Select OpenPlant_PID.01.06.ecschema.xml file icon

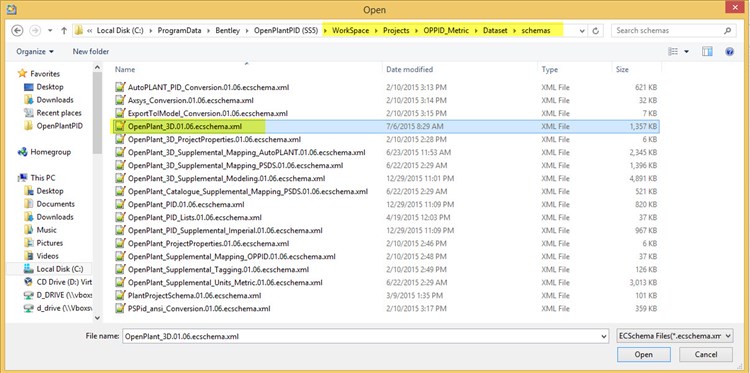click(x=120, y=205)
